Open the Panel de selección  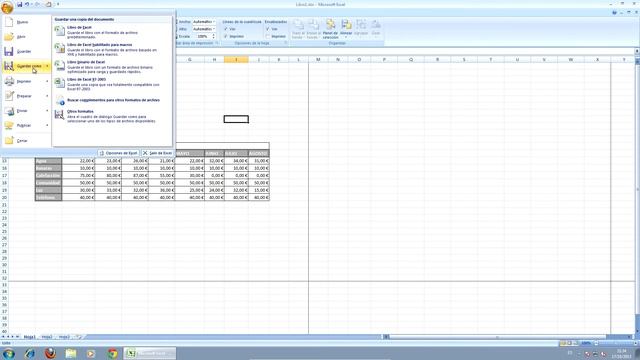tap(330, 29)
